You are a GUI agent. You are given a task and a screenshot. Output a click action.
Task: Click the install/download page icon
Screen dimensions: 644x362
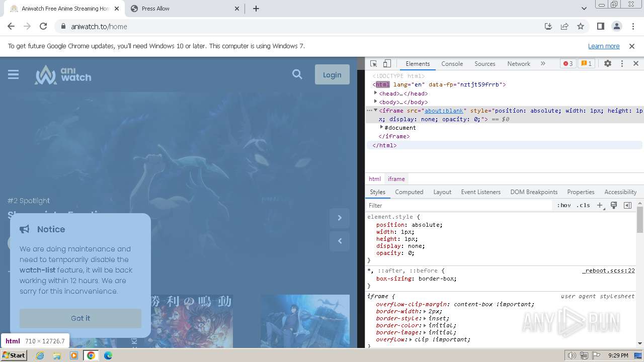(548, 26)
